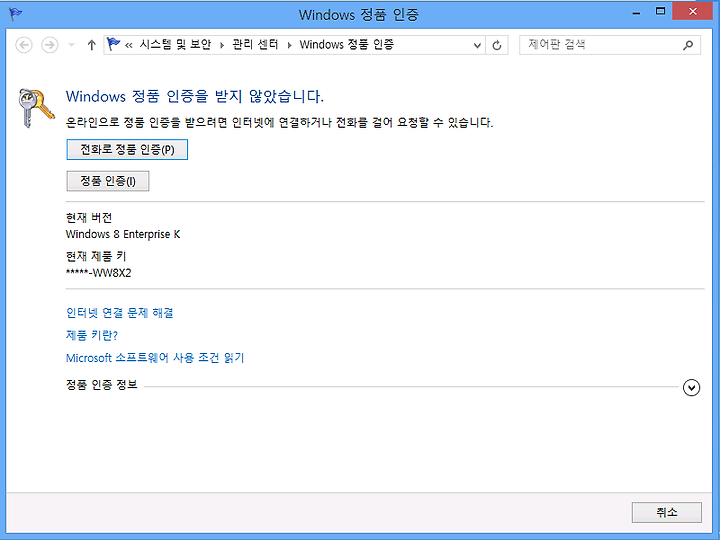Click the 현재 제품 키 label
The height and width of the screenshot is (540, 720).
click(x=96, y=256)
